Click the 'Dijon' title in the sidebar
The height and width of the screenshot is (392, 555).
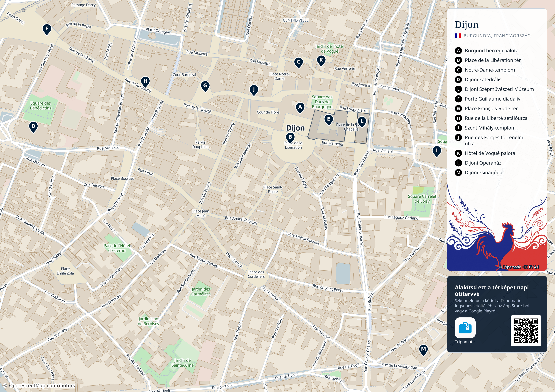466,25
